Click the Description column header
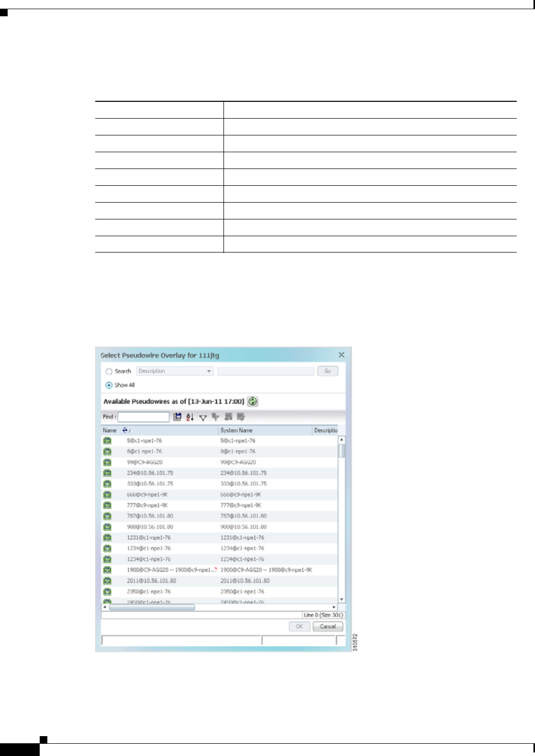 click(325, 430)
